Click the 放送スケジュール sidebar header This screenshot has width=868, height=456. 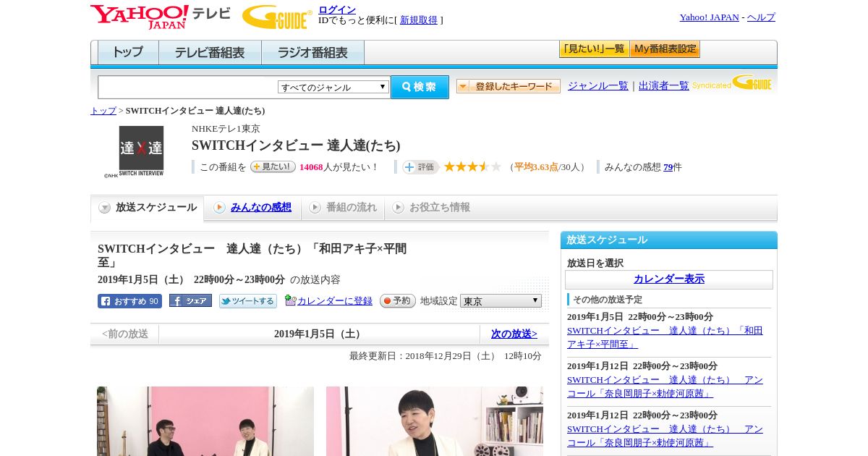(x=669, y=240)
